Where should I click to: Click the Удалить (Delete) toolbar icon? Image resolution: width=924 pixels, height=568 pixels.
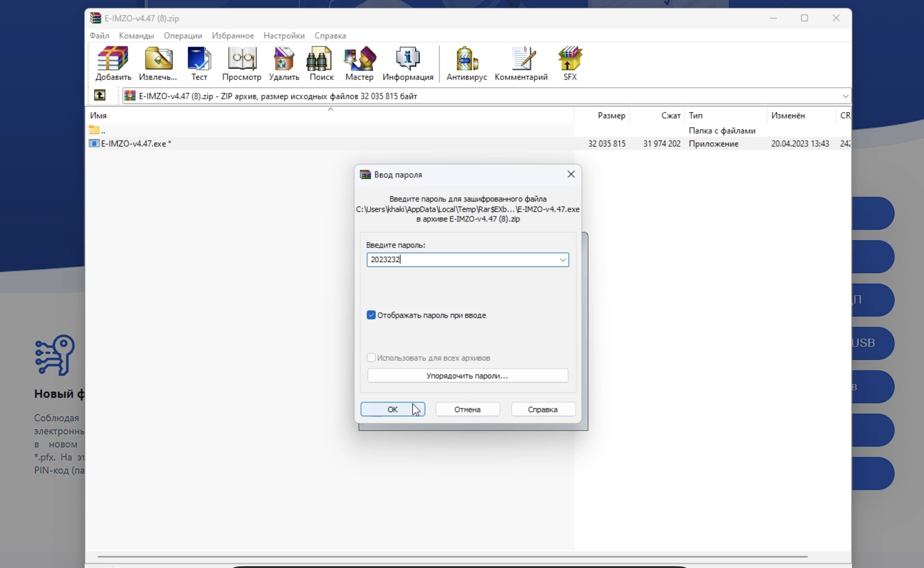click(284, 63)
